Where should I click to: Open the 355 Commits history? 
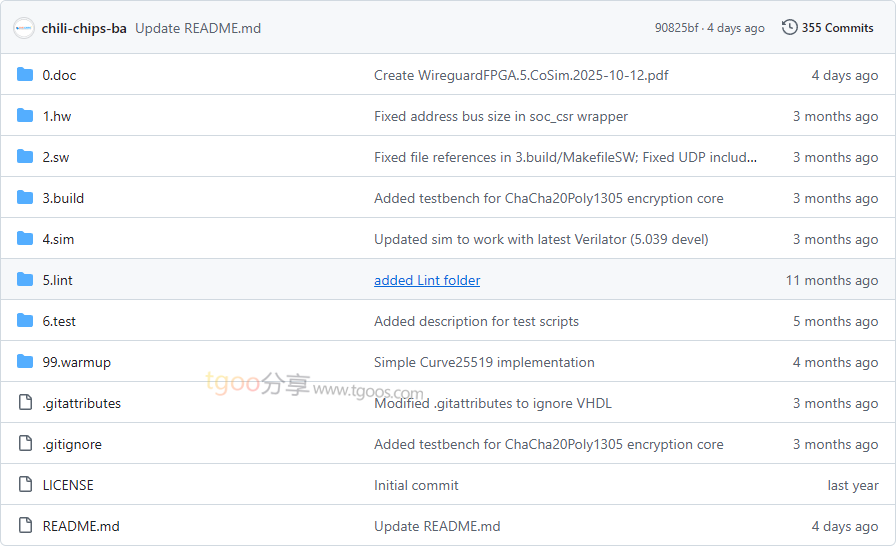837,28
